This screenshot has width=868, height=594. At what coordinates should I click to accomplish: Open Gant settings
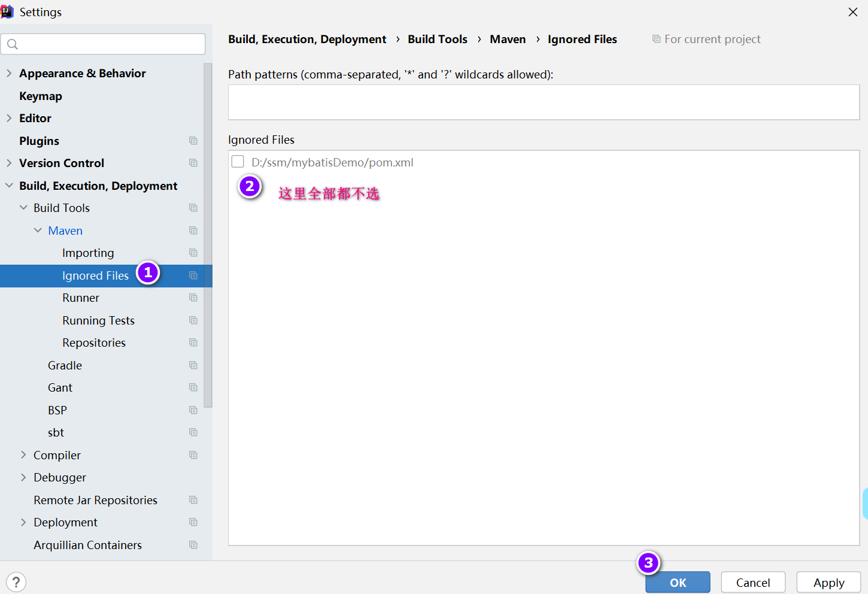(60, 387)
